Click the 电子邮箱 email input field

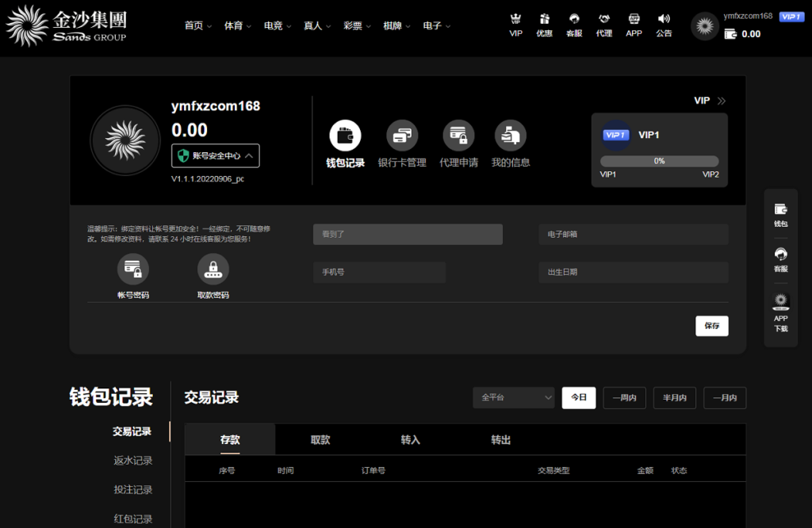[633, 234]
